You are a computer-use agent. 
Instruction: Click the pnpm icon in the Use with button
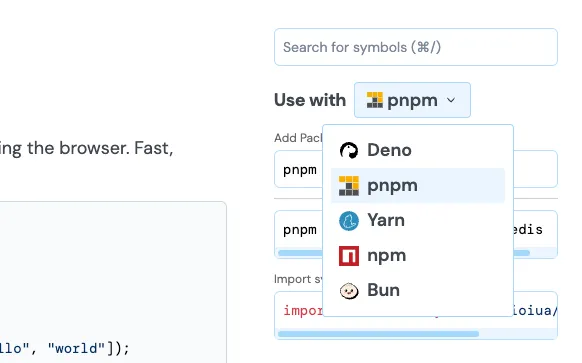(x=374, y=100)
